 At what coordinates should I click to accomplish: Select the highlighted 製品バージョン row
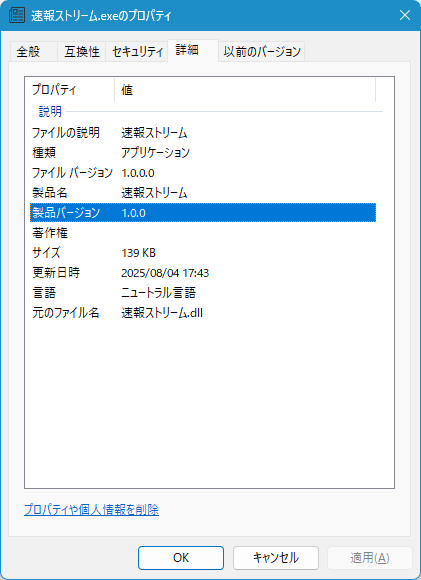203,212
